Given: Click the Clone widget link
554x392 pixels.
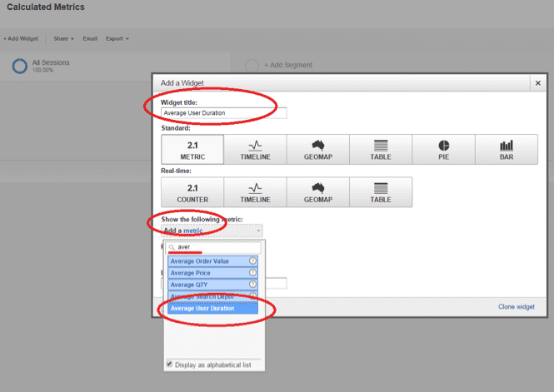Looking at the screenshot, I should [516, 307].
